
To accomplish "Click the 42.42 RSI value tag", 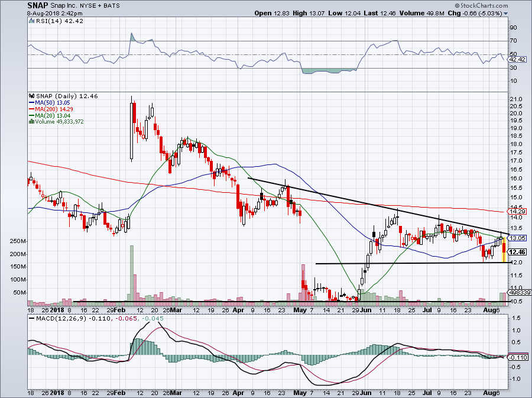I will coord(518,59).
